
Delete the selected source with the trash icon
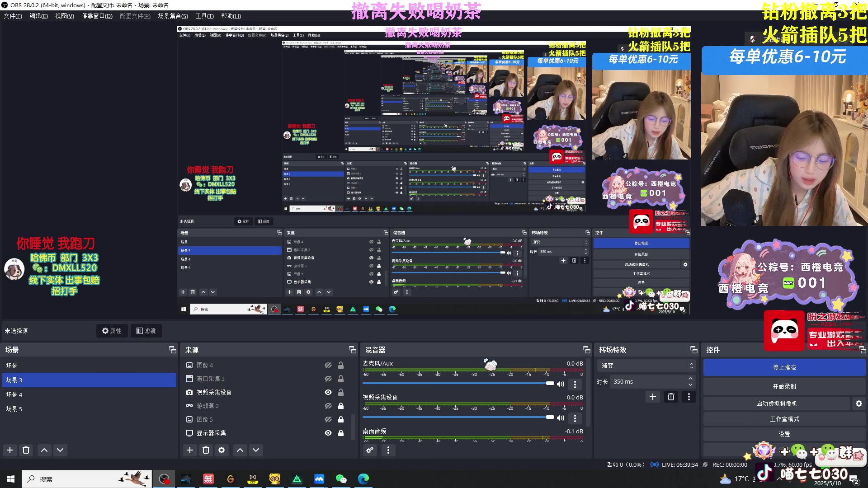[206, 450]
